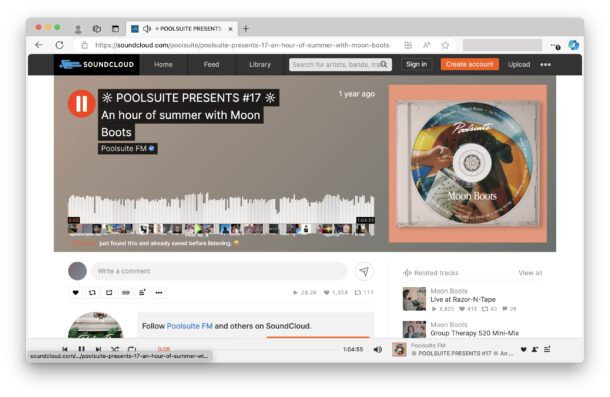The image size is (610, 397).
Task: Toggle repeat in the bottom player
Action: 132,349
